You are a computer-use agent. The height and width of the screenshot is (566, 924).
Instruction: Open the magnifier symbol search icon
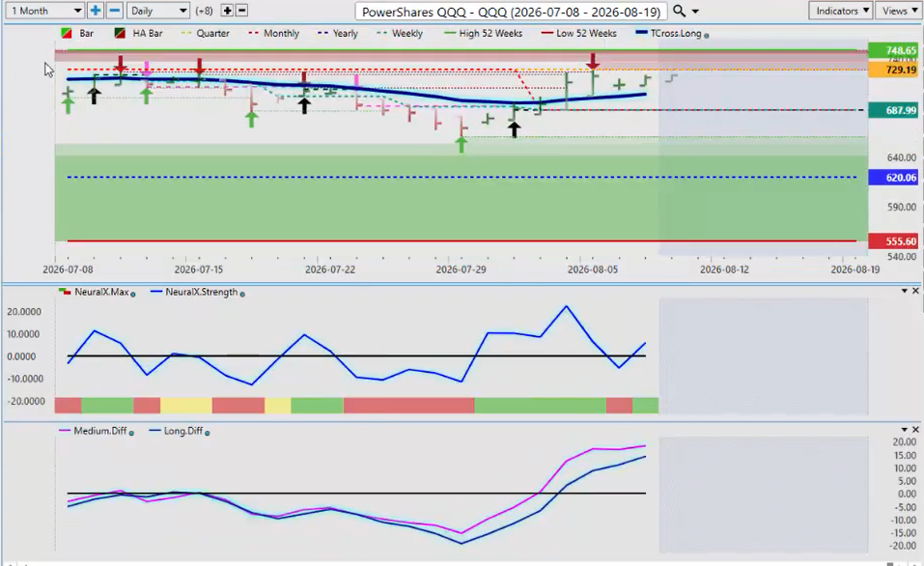click(679, 11)
